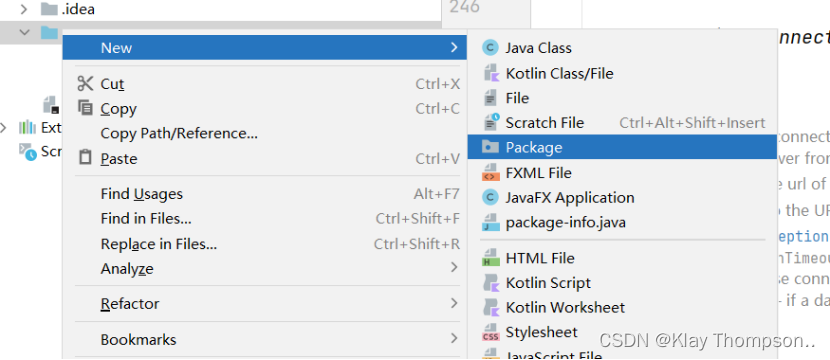Click the FXML File icon

point(490,173)
